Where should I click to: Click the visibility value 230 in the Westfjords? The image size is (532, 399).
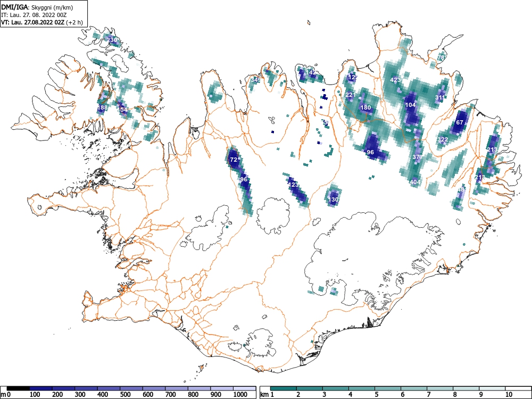(112, 40)
